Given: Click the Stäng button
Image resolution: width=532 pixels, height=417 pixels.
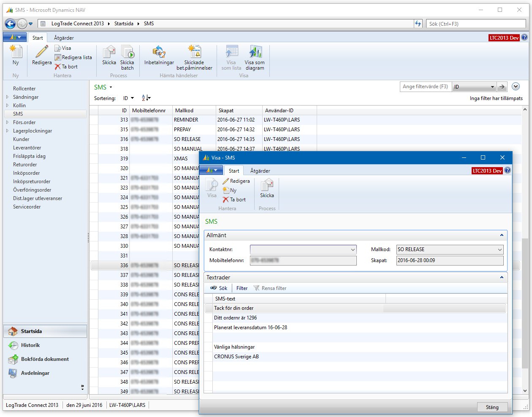Looking at the screenshot, I should tap(492, 407).
